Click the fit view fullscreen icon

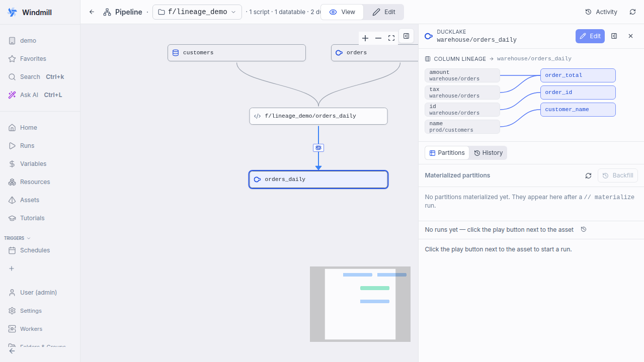[x=391, y=38]
